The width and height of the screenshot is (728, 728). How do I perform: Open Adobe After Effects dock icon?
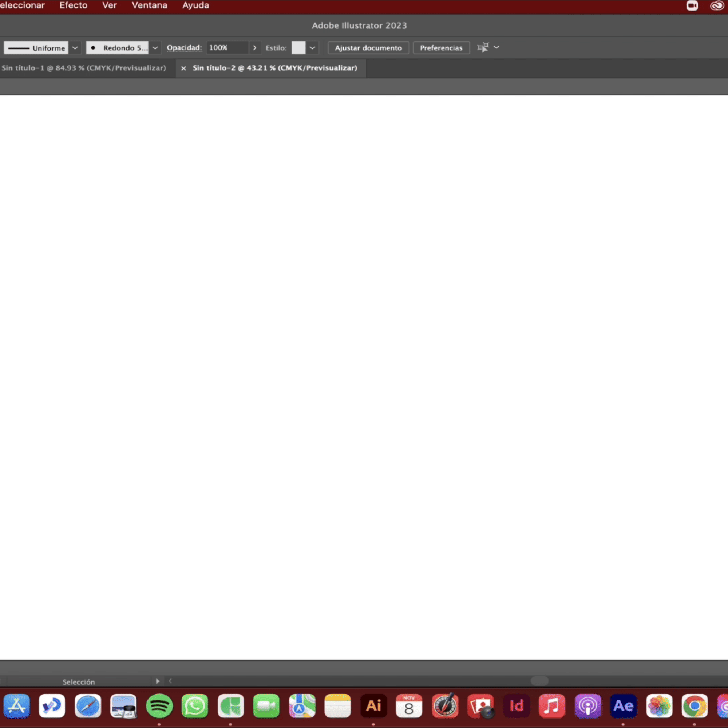[x=623, y=705]
